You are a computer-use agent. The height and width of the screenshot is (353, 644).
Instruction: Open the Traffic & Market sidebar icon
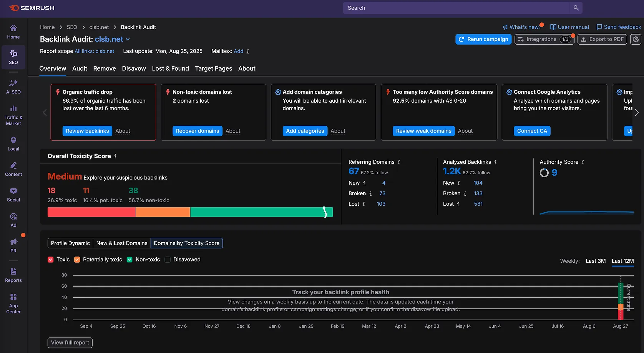(x=13, y=115)
